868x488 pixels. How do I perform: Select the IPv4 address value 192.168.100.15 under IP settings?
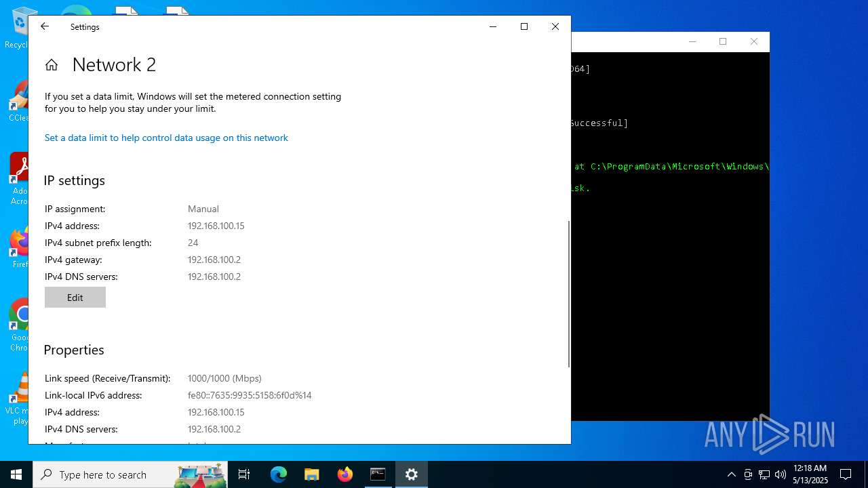click(x=216, y=226)
